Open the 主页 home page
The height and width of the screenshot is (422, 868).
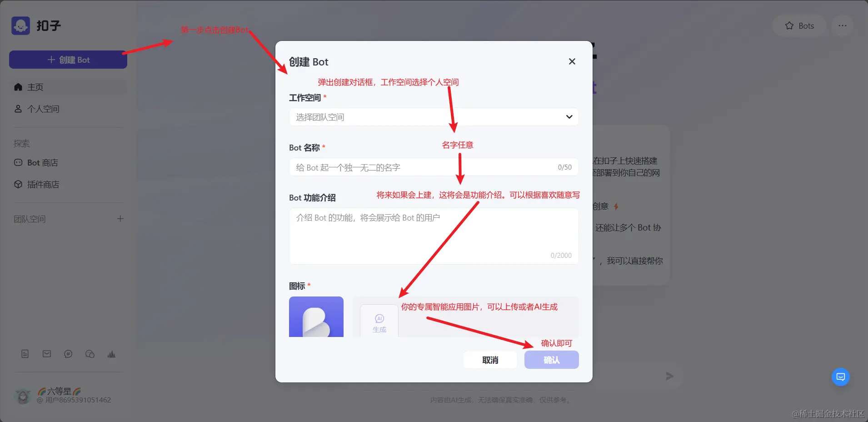68,87
